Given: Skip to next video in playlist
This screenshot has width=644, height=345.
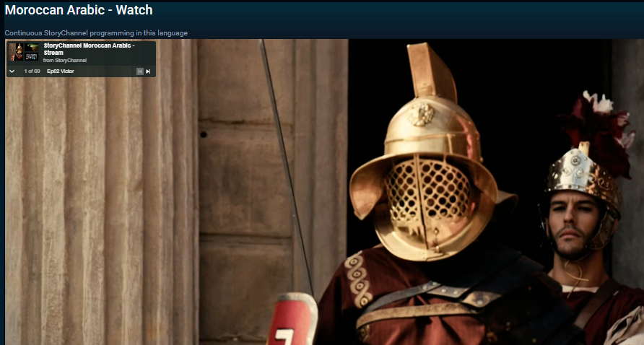Looking at the screenshot, I should point(148,71).
